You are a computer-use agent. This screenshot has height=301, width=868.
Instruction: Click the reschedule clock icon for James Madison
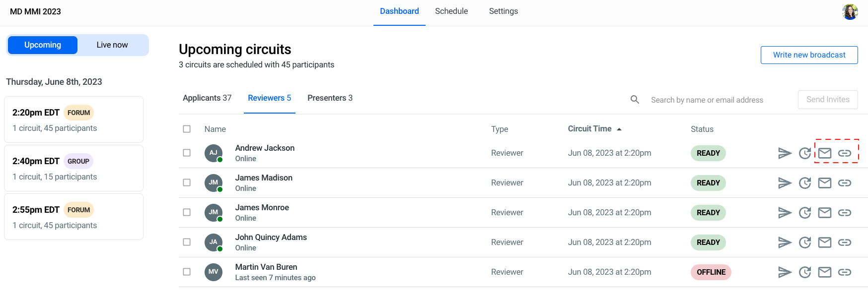point(805,183)
